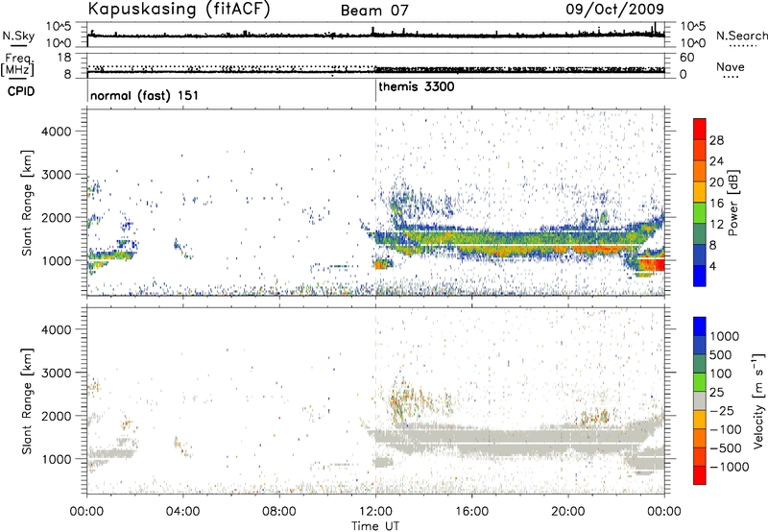Click the '18' frequency axis value
This screenshot has height=532, width=768.
point(64,58)
